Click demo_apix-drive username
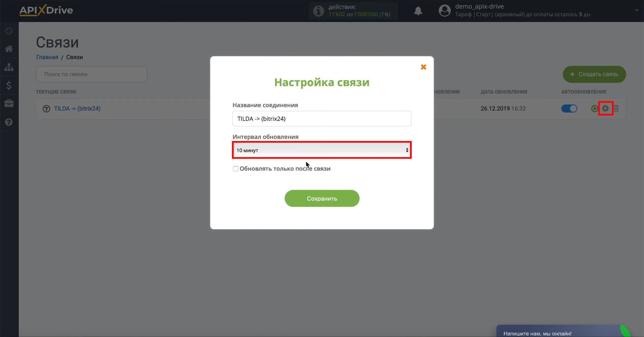This screenshot has width=644, height=337. 479,6
